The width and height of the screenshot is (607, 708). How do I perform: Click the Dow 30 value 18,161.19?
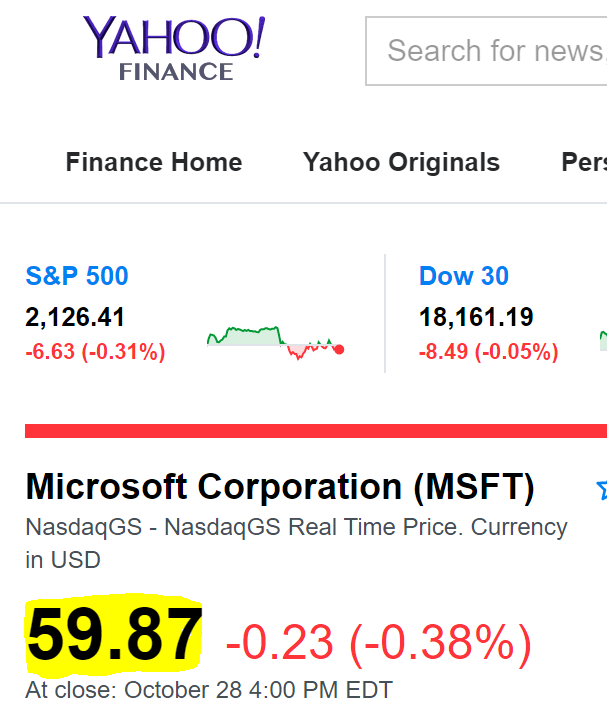click(x=476, y=318)
